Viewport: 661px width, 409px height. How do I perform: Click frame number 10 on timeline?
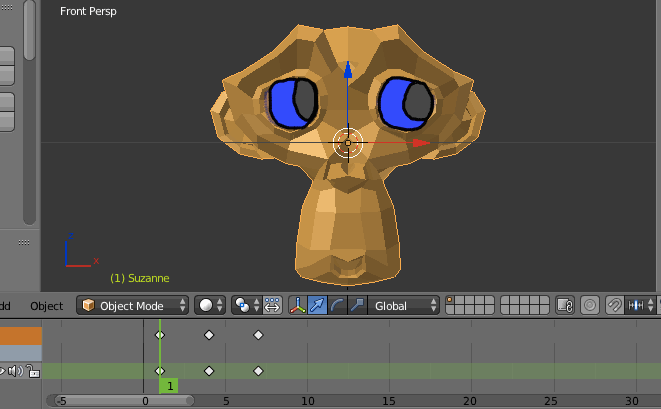(x=308, y=401)
